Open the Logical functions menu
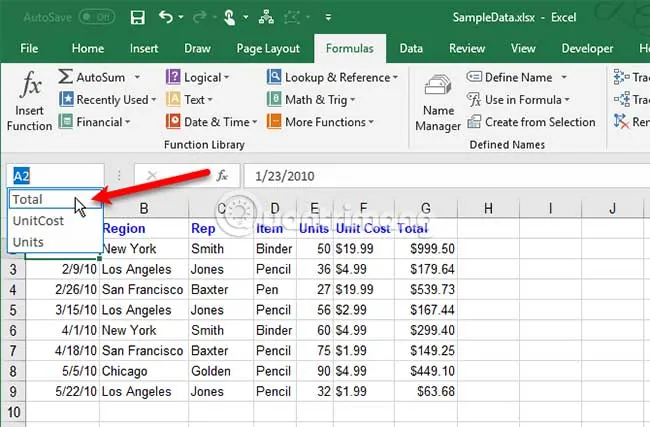Viewport: 650px width, 427px height. (x=197, y=78)
